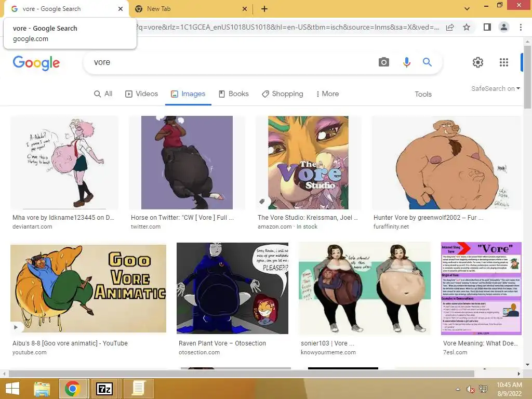Open The Vore Studio amazon link

pyautogui.click(x=308, y=218)
